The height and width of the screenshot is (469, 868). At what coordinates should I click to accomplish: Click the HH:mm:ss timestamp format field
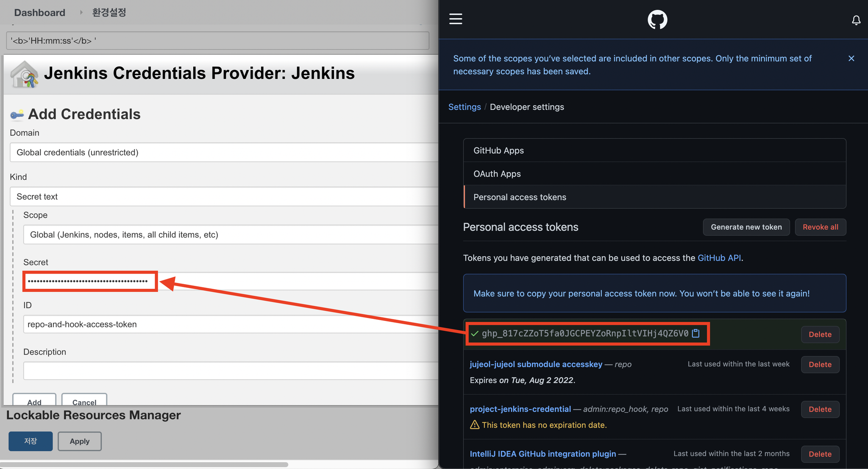click(217, 41)
